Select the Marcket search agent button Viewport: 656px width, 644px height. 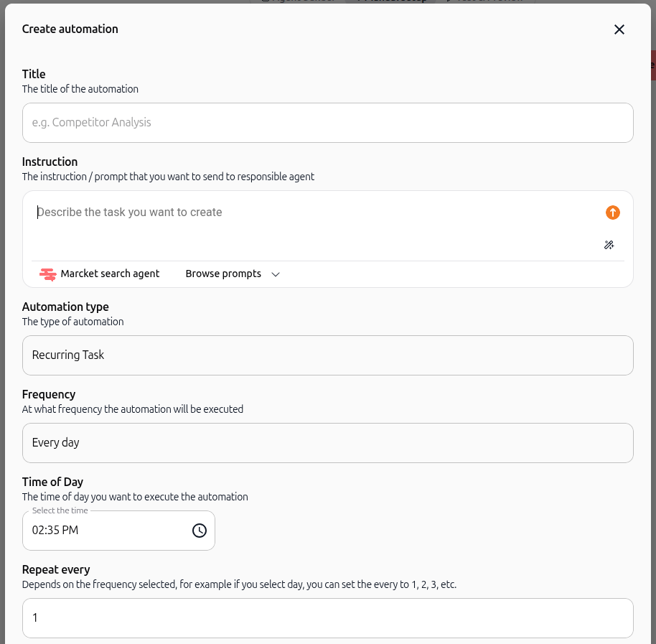100,274
